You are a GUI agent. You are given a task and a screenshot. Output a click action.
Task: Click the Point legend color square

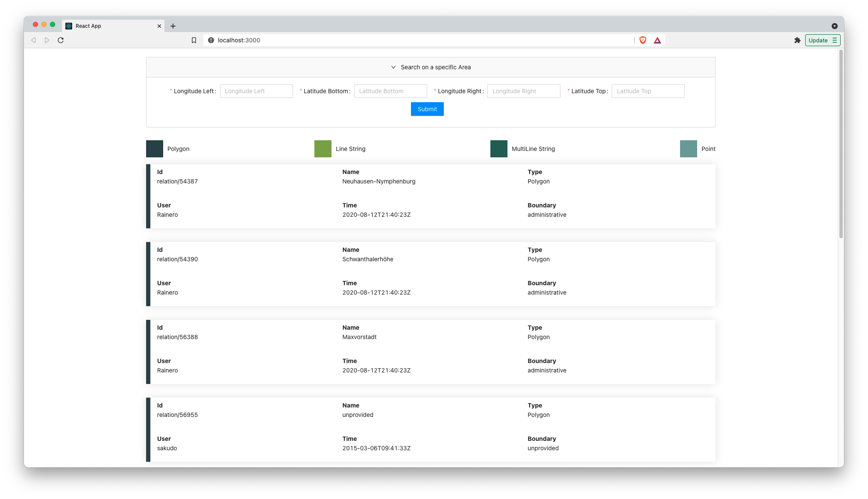tap(688, 148)
